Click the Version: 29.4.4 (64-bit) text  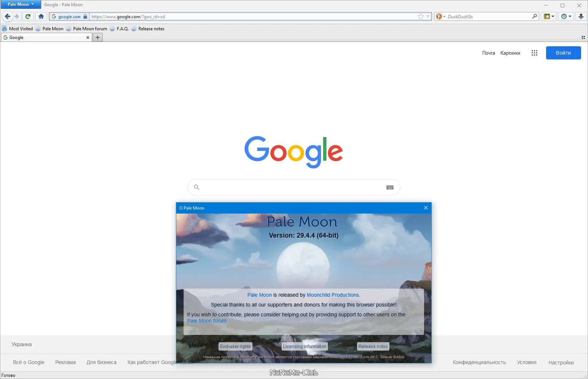coord(304,235)
